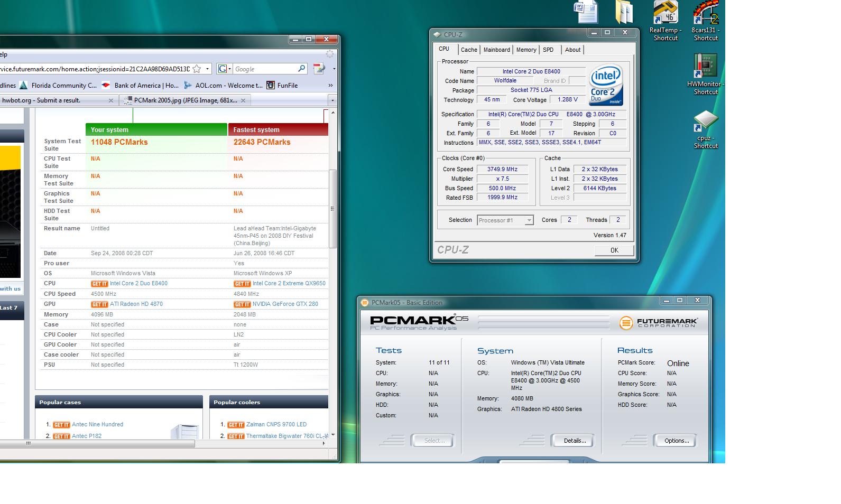Close the hwbot.org tab
Viewport: 841px width, 504px height.
(x=110, y=100)
